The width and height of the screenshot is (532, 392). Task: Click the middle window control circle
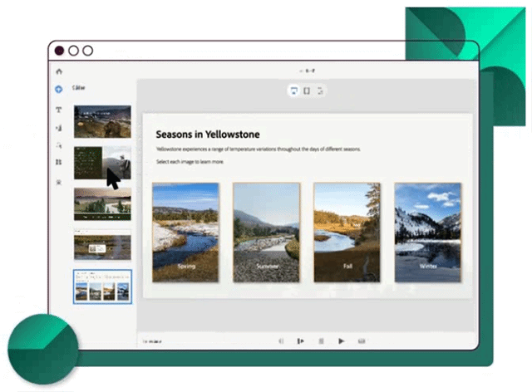coord(74,51)
